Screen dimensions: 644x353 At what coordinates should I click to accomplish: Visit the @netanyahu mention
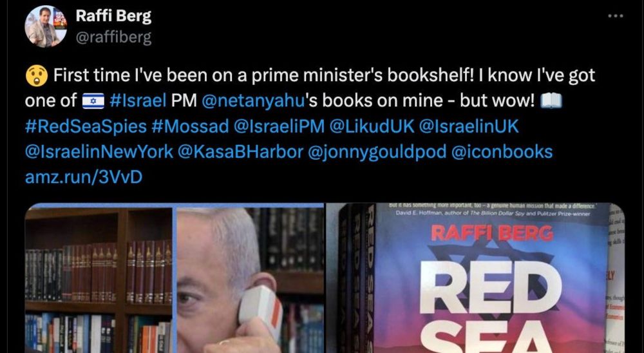[253, 100]
